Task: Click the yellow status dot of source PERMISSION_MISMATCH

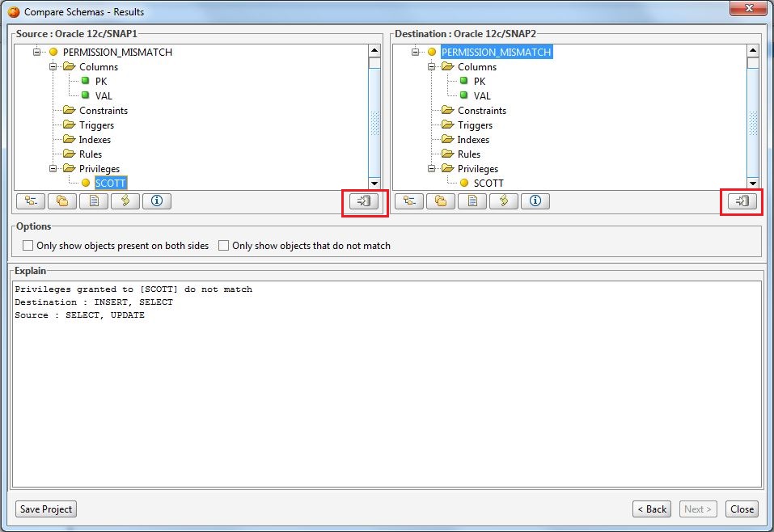Action: point(53,52)
